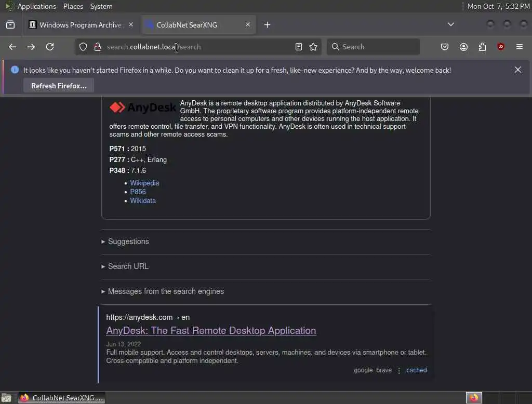Click the address bar URL field

(x=198, y=47)
